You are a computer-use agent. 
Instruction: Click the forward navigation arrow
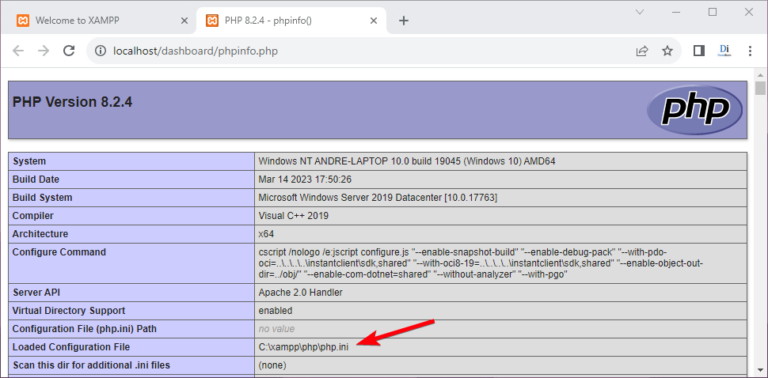[44, 51]
